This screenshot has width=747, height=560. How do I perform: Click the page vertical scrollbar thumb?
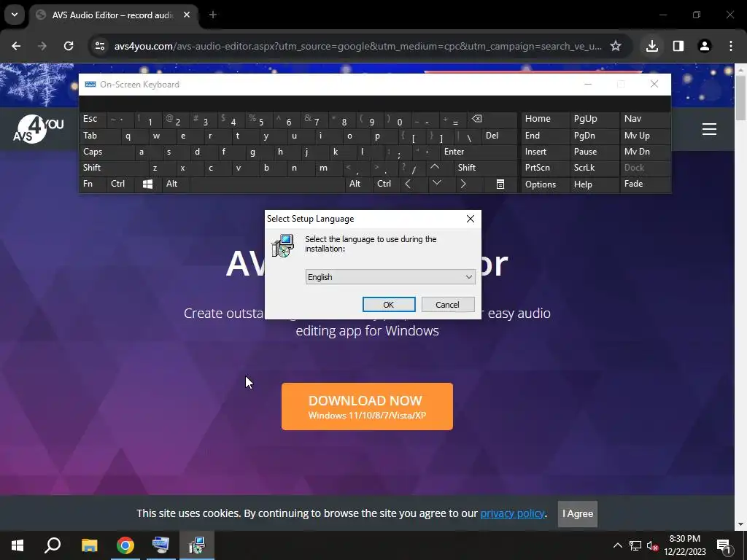[740, 98]
